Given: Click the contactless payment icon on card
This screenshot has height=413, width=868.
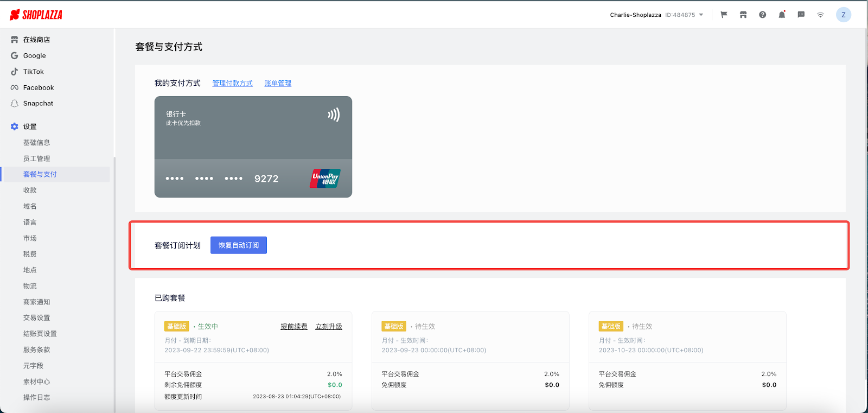Looking at the screenshot, I should coord(334,115).
